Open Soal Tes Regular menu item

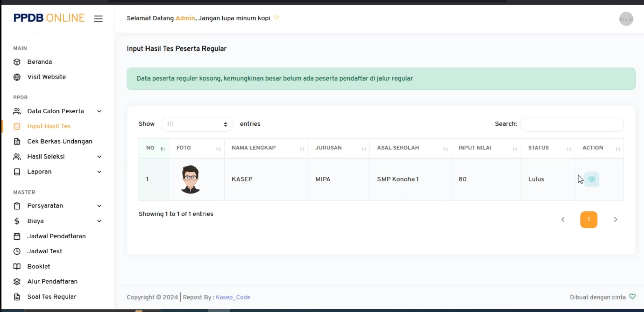click(52, 297)
